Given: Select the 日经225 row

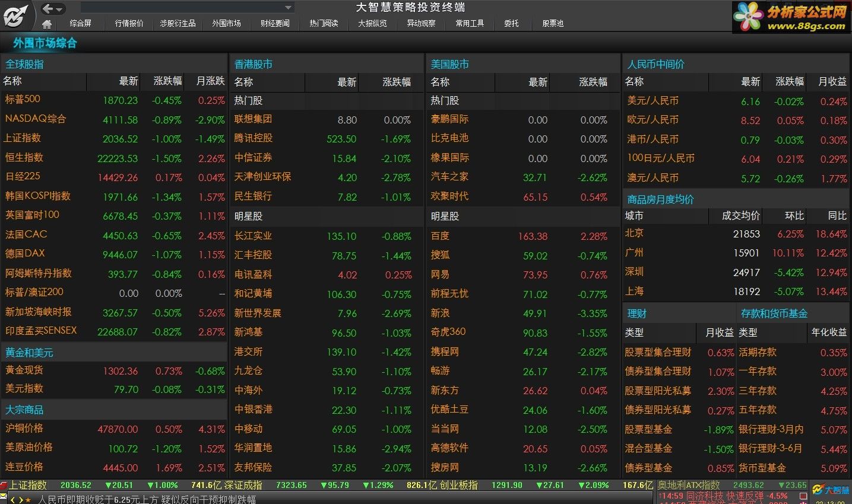Looking at the screenshot, I should coord(114,177).
